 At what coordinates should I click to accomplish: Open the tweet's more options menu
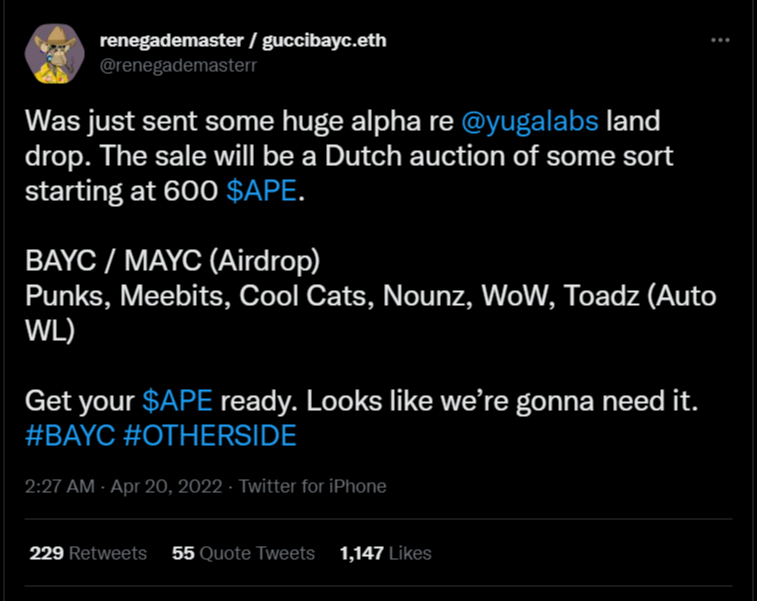719,40
